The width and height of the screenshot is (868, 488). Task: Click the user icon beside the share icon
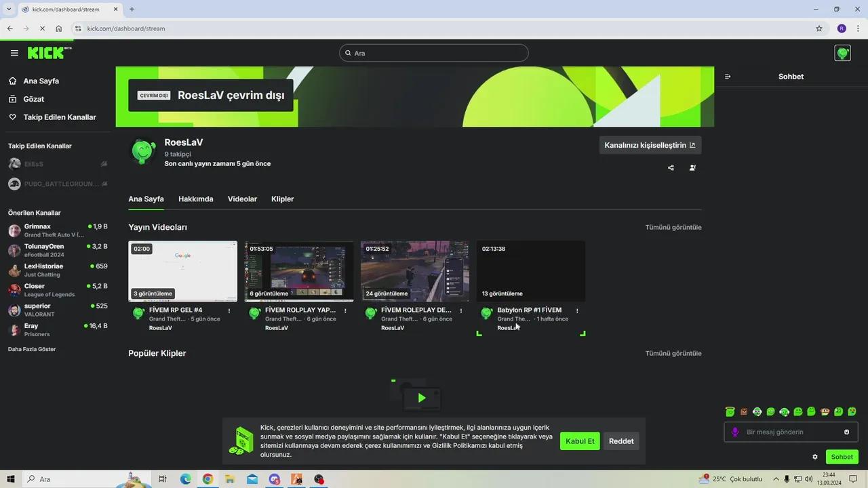click(x=692, y=167)
